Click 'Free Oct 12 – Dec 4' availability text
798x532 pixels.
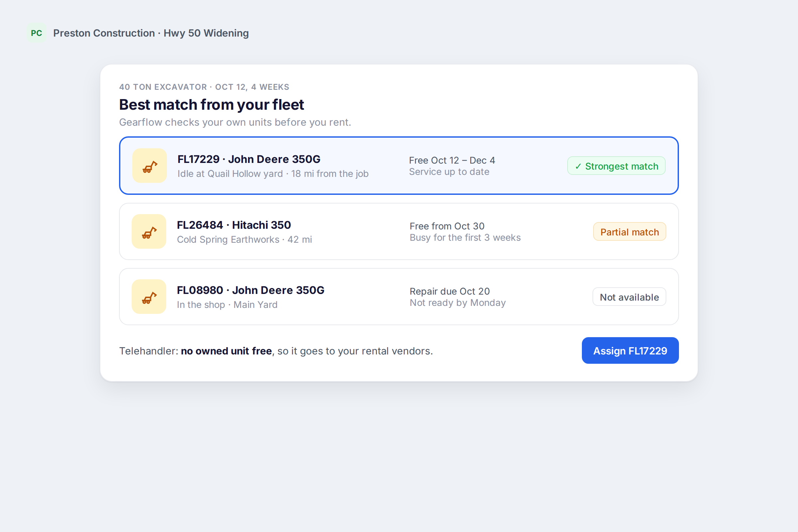(x=452, y=160)
